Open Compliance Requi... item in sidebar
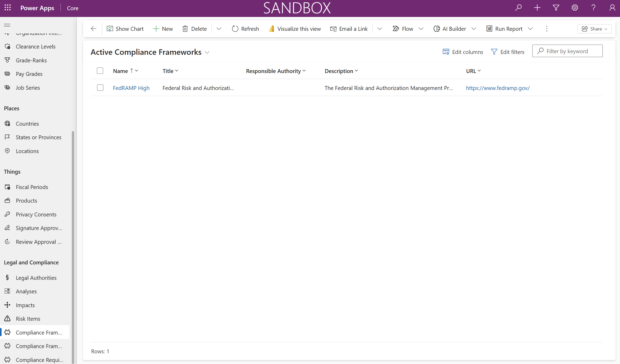Screen dimensions: 620x364 pos(35,360)
